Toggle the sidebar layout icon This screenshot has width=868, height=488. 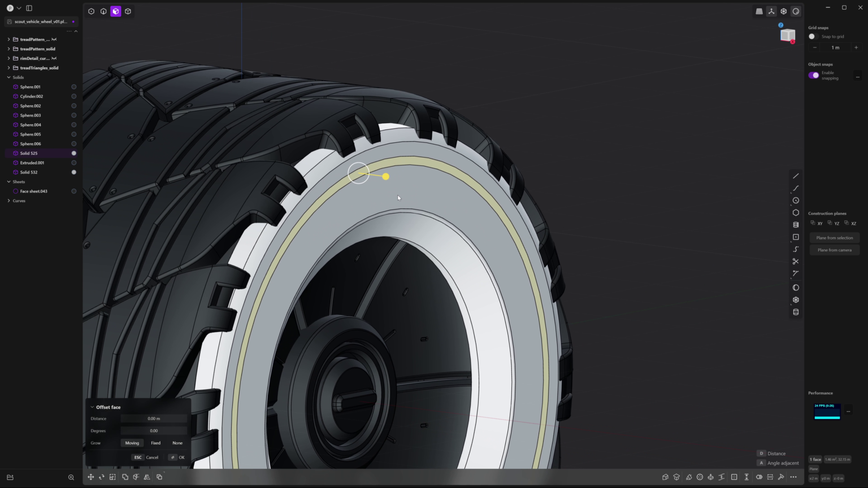tap(29, 8)
